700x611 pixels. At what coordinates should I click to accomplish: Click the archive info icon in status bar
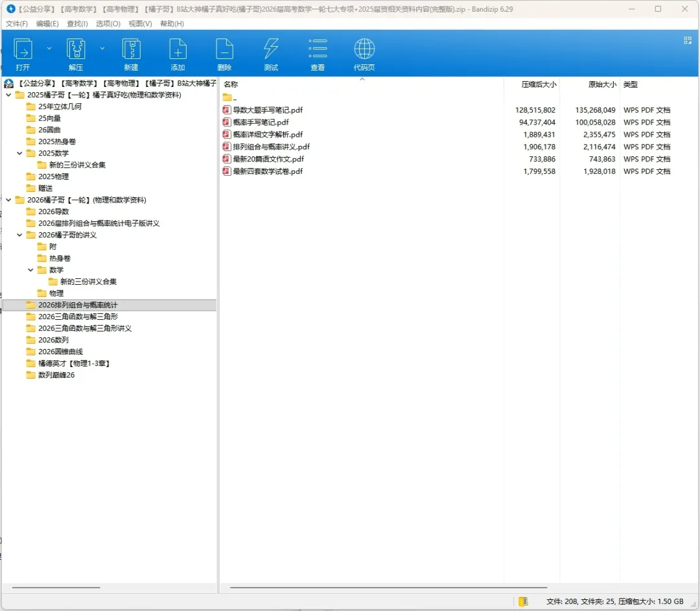point(523,601)
